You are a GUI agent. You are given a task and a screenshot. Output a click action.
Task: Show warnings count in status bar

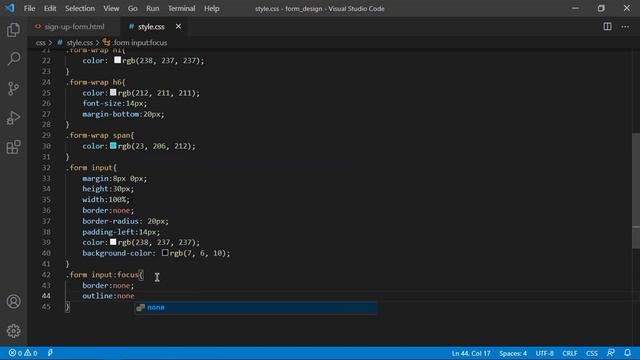pyautogui.click(x=31, y=353)
